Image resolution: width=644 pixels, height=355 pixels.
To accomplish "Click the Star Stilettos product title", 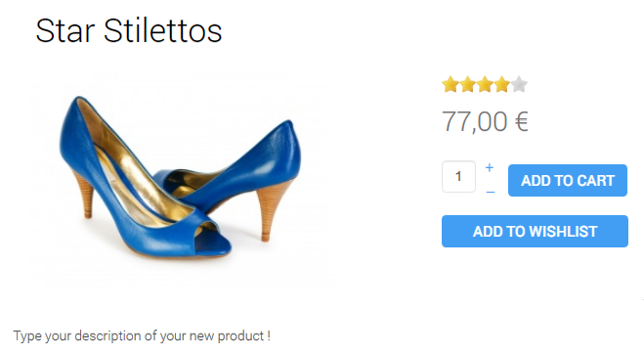I will 129,30.
